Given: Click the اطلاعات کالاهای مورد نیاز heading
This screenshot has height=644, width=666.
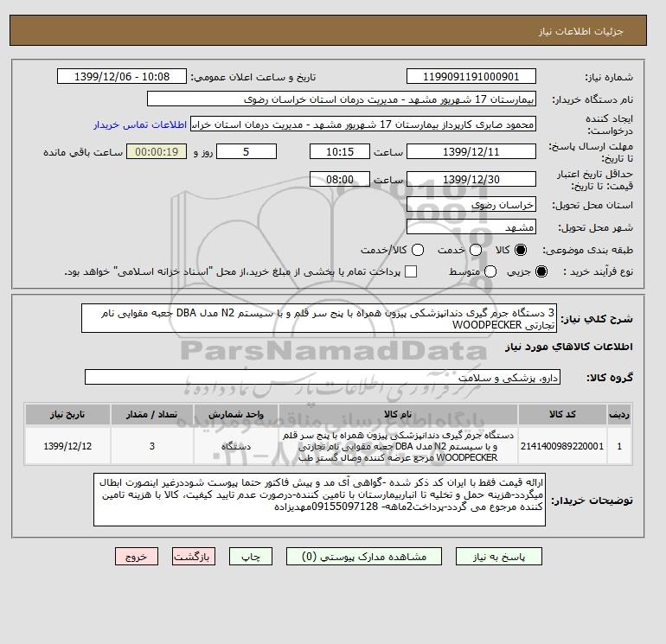Looking at the screenshot, I should click(x=569, y=347).
